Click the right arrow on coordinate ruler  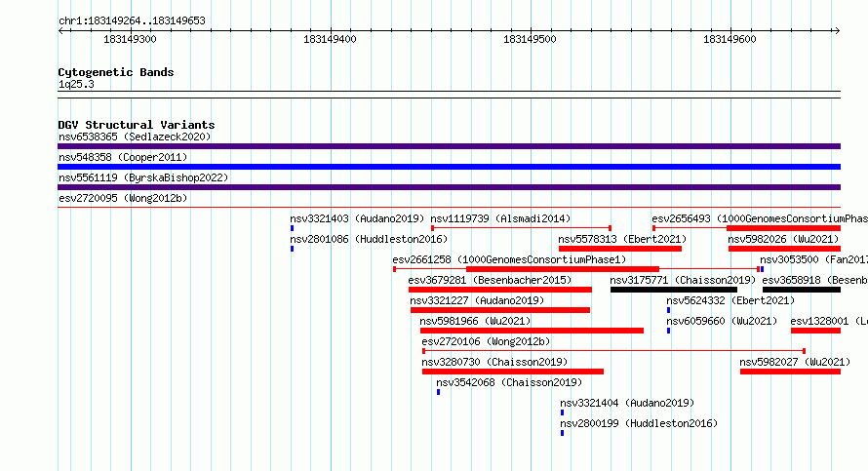[x=837, y=31]
